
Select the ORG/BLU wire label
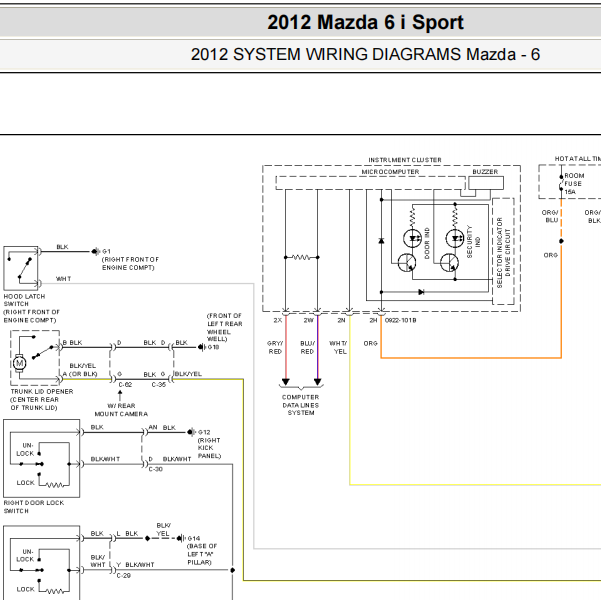coord(550,216)
